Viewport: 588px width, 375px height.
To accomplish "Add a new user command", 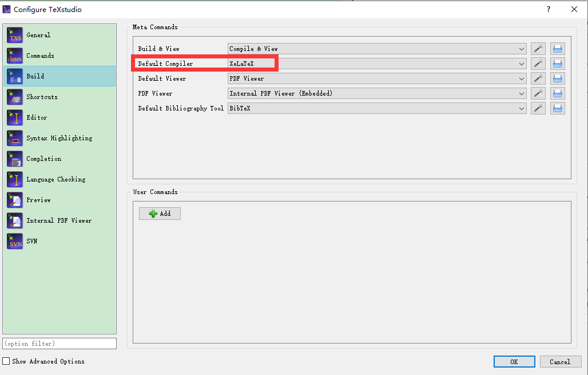I will pos(160,214).
